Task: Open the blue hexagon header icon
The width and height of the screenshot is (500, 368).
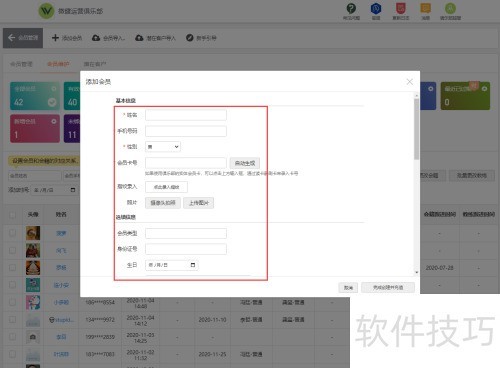Action: [x=376, y=8]
